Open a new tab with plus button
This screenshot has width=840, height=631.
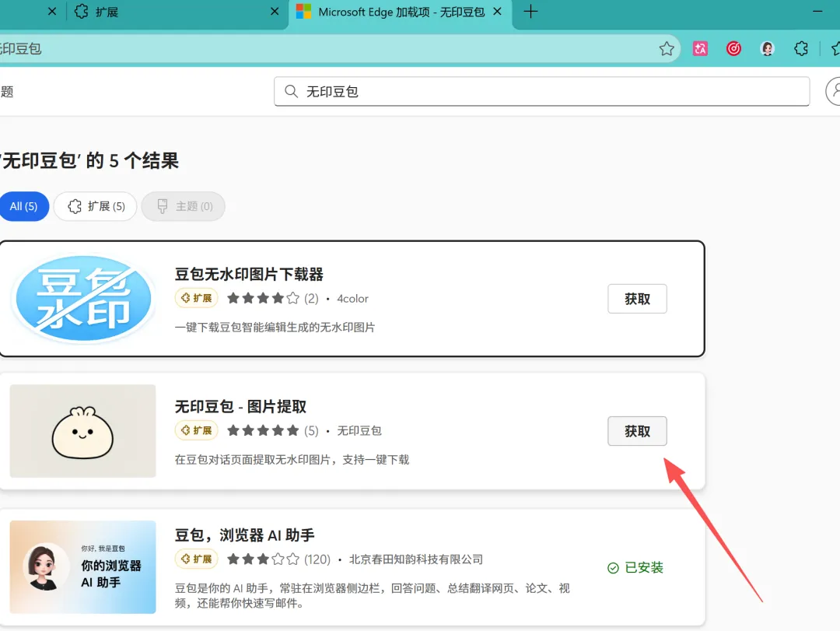[x=530, y=11]
